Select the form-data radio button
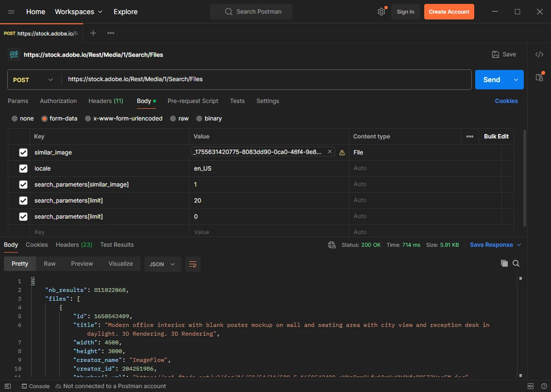 coord(44,119)
